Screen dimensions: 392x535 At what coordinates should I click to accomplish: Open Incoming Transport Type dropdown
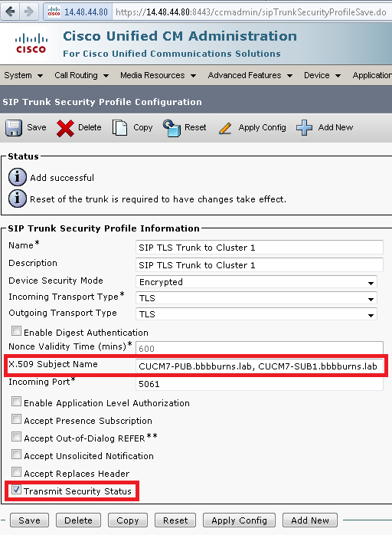tap(256, 298)
